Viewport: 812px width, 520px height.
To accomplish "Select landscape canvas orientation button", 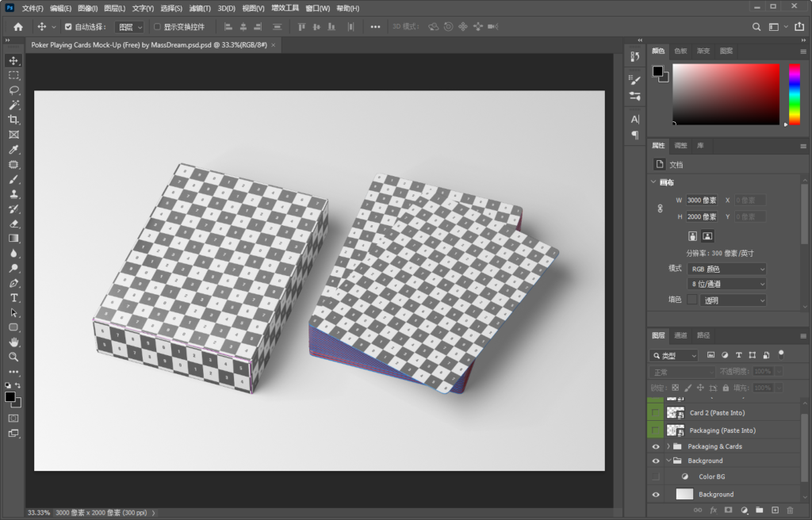I will (707, 236).
